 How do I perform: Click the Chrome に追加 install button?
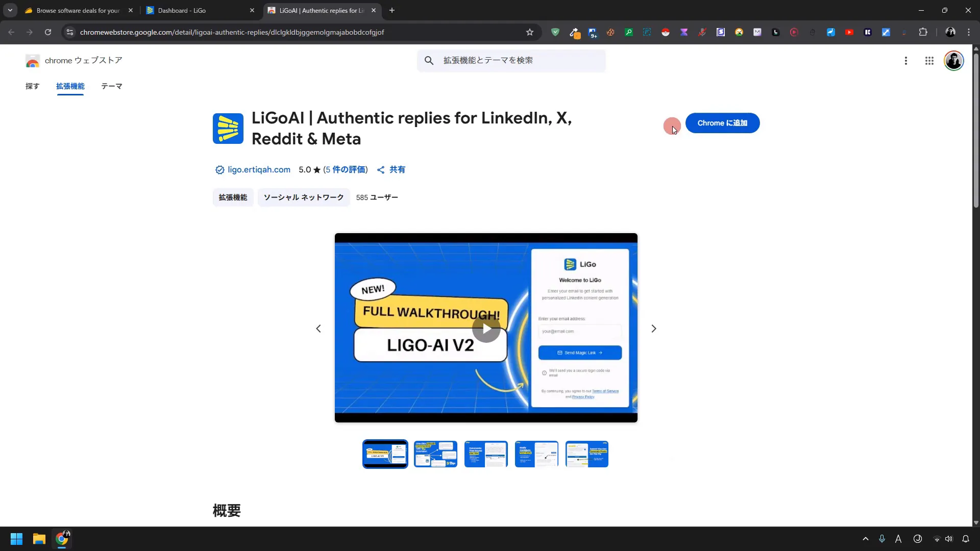coord(722,123)
